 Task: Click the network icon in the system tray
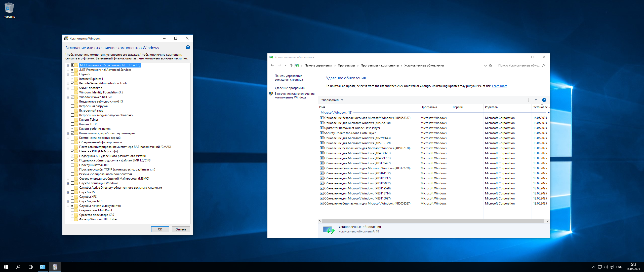[600, 267]
